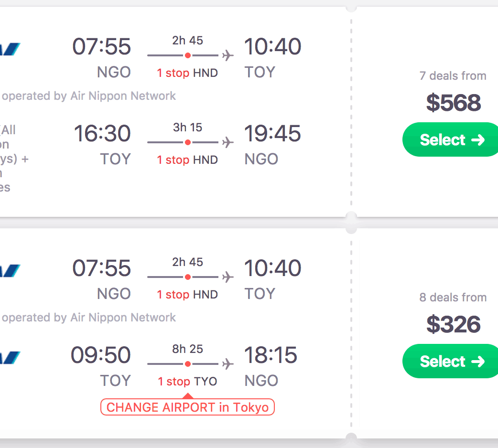498x448 pixels.
Task: Click the Select button for the $568 deal
Action: click(452, 139)
